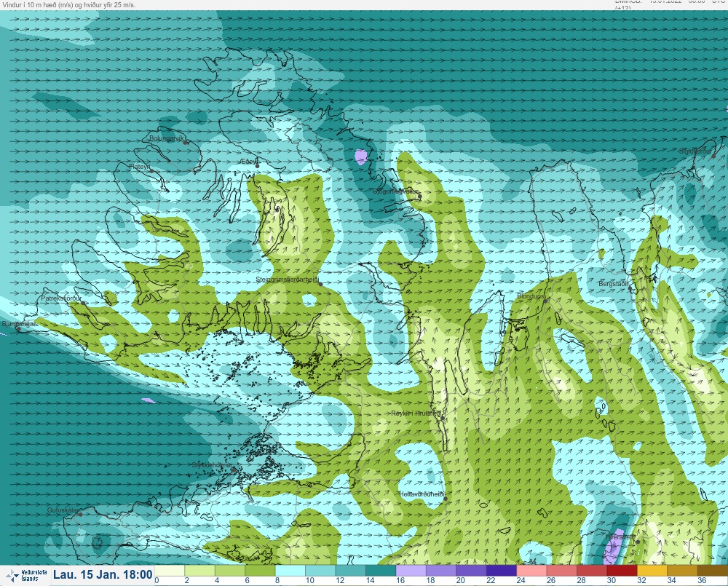Pick the 20–22 m/s purple legend swatch
The height and width of the screenshot is (586, 728).
pyautogui.click(x=471, y=570)
